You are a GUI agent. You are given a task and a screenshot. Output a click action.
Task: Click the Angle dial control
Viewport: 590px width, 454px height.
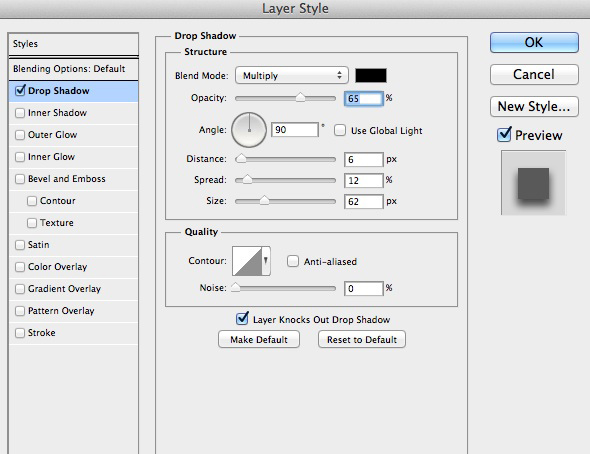tap(249, 130)
